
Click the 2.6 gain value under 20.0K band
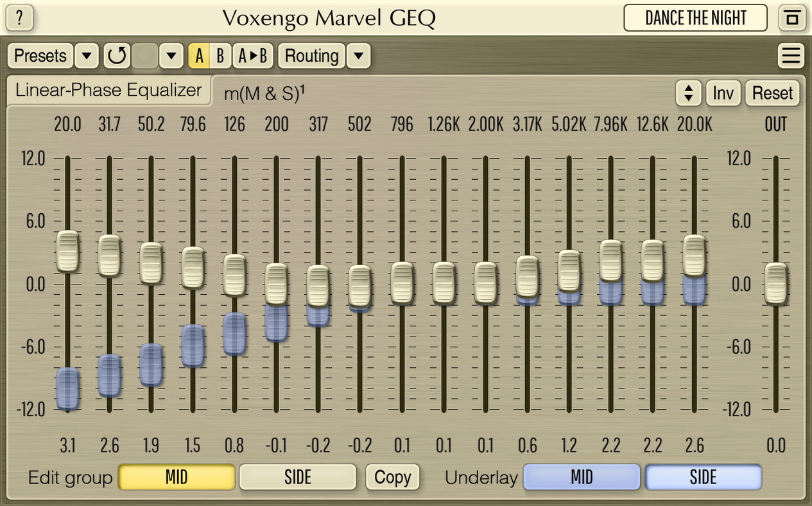pos(695,445)
